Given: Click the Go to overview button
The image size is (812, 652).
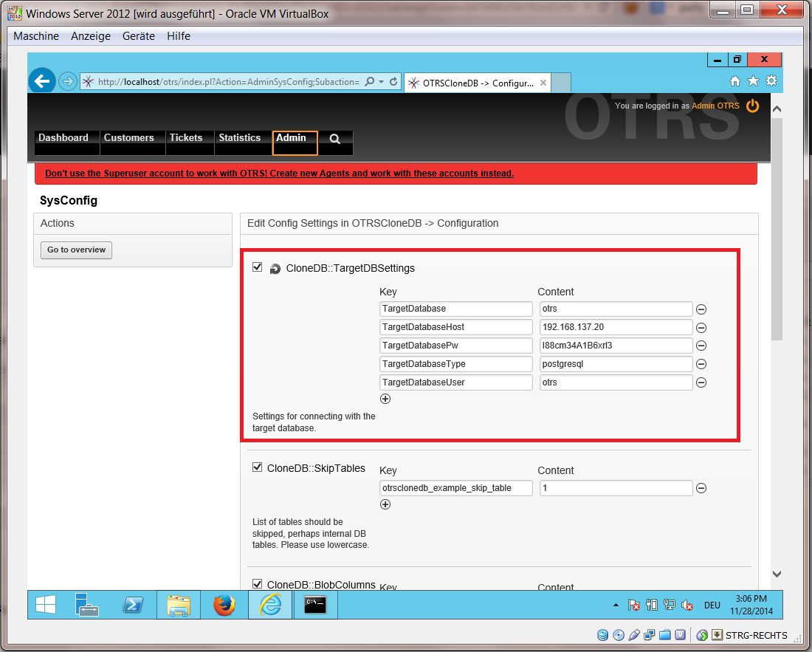Looking at the screenshot, I should coord(76,250).
